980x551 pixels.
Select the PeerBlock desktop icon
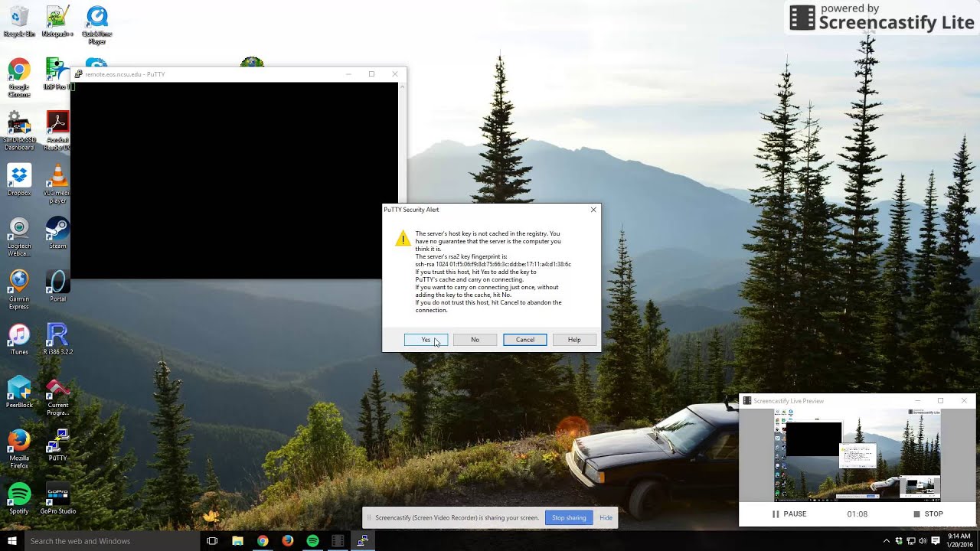(19, 393)
